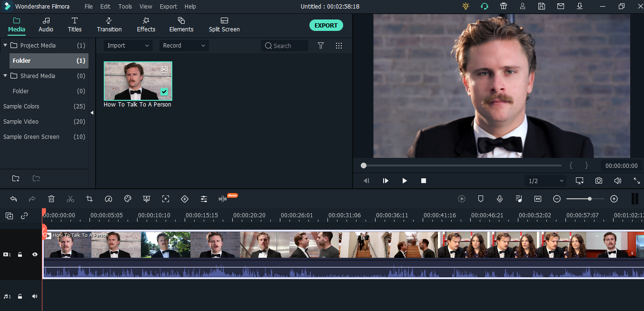Image resolution: width=644 pixels, height=311 pixels.
Task: Switch to the Transition tab
Action: pos(109,25)
